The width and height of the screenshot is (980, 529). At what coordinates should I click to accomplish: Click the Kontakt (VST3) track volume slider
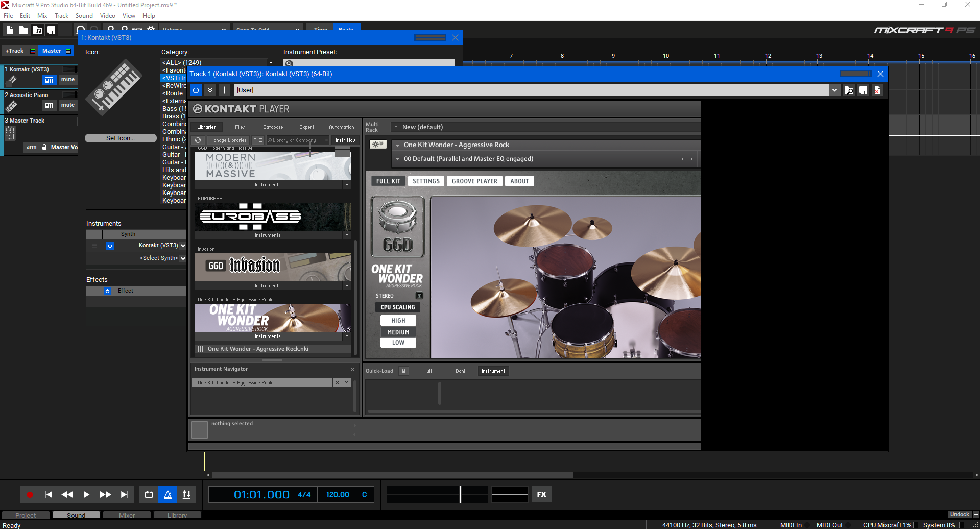click(x=69, y=69)
